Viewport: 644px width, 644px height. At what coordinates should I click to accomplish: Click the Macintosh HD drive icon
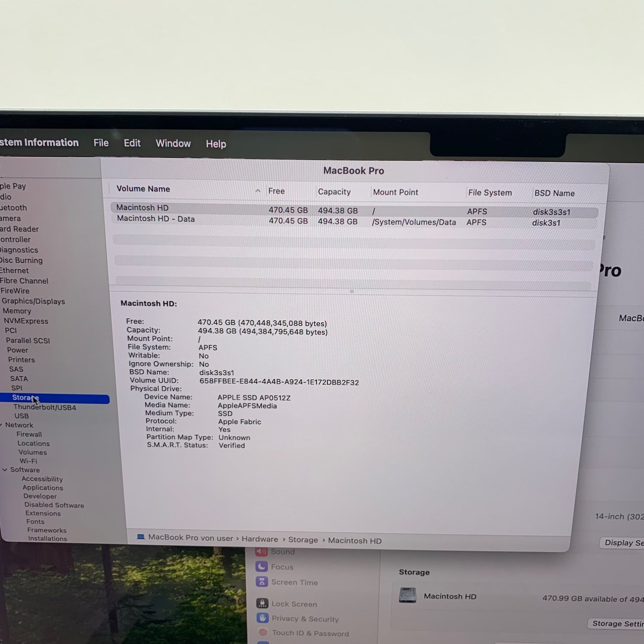click(407, 595)
